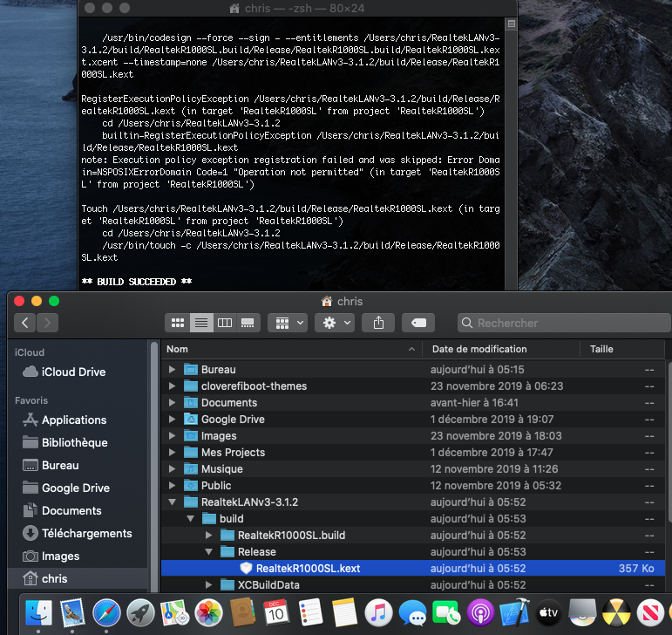Viewport: 672px width, 635px height.
Task: Switch Finder to gallery view
Action: 248,323
